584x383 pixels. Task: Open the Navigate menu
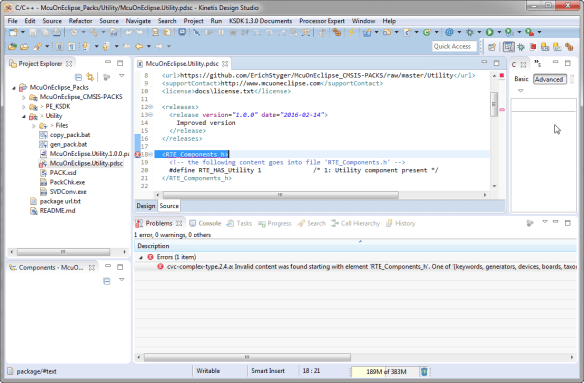pyautogui.click(x=138, y=21)
